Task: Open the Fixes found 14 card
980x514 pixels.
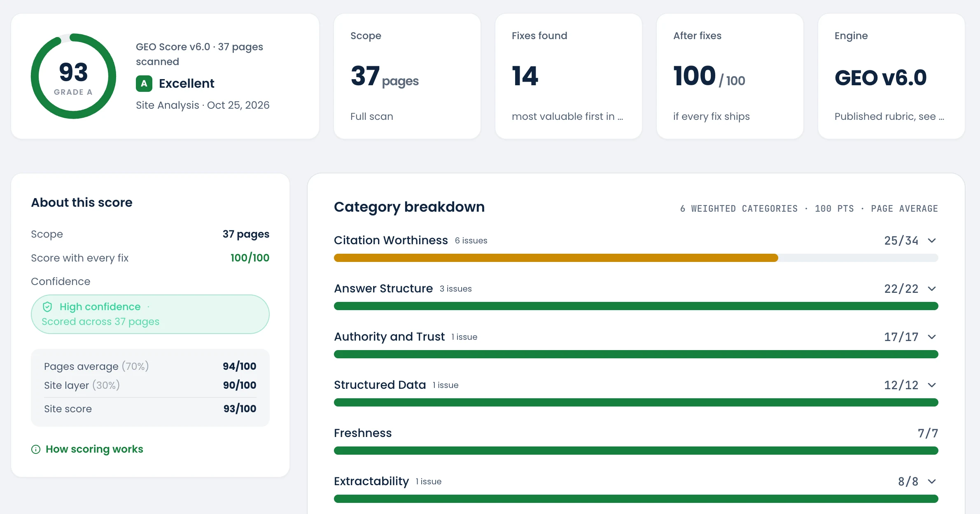Action: pos(569,76)
